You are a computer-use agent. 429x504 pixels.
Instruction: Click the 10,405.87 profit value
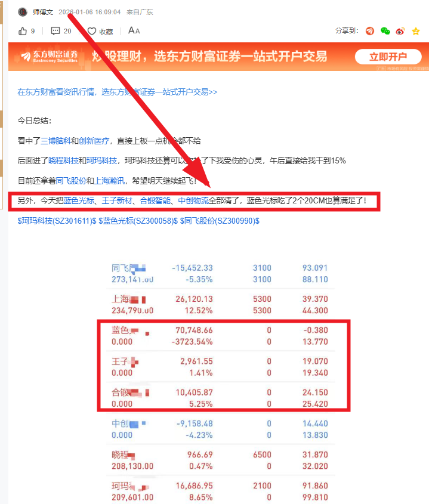tap(195, 393)
